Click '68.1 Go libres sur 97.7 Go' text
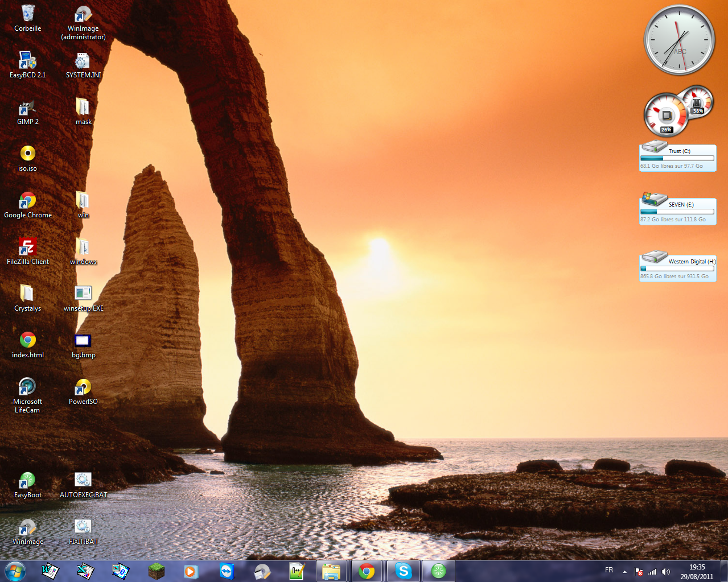Image resolution: width=728 pixels, height=582 pixels. point(672,166)
